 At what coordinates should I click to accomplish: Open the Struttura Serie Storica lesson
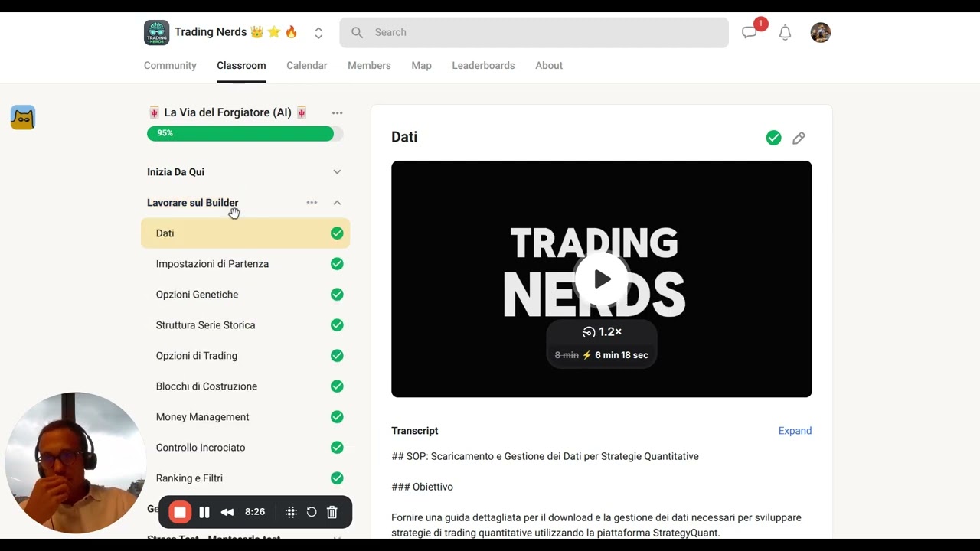click(205, 325)
